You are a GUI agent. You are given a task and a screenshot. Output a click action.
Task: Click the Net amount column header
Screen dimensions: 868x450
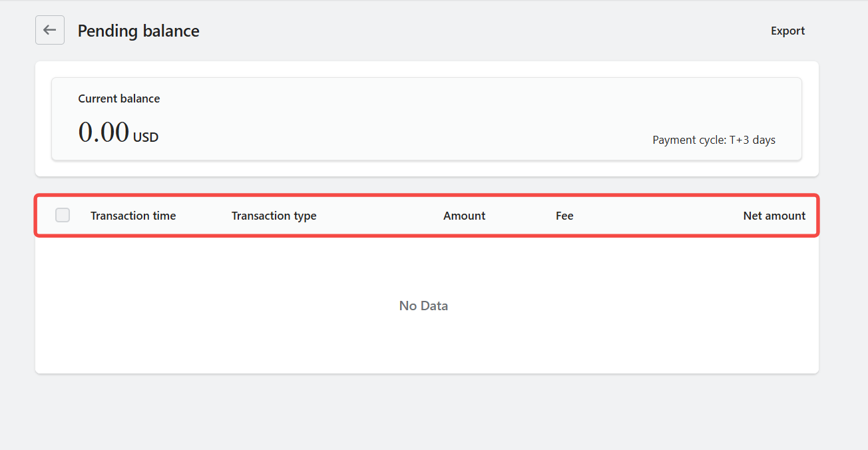774,216
